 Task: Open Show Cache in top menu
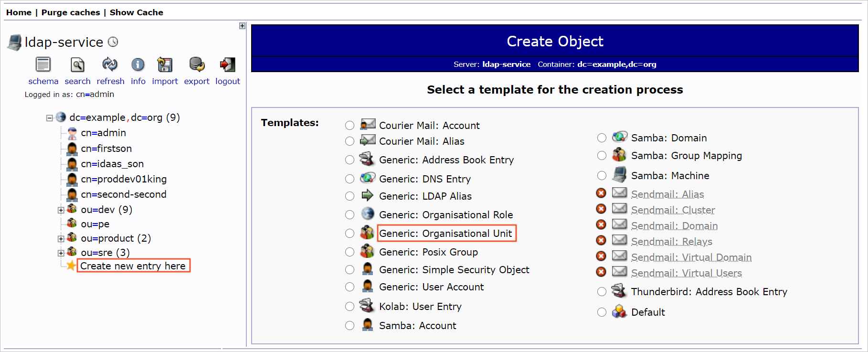pyautogui.click(x=137, y=12)
